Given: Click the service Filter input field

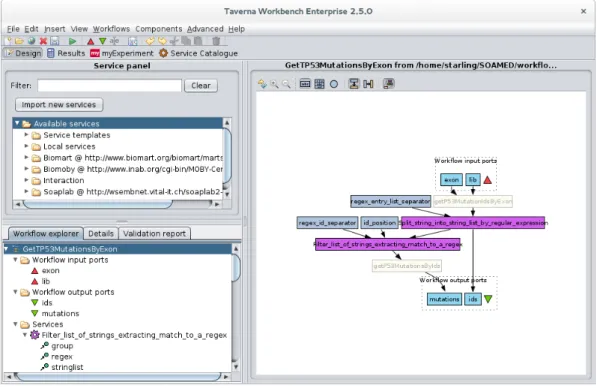Looking at the screenshot, I should 110,86.
